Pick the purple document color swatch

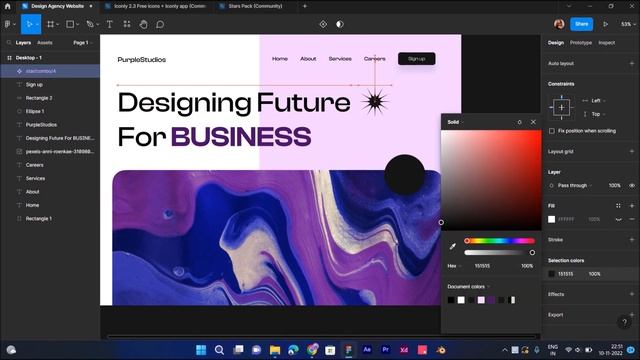[x=491, y=300]
